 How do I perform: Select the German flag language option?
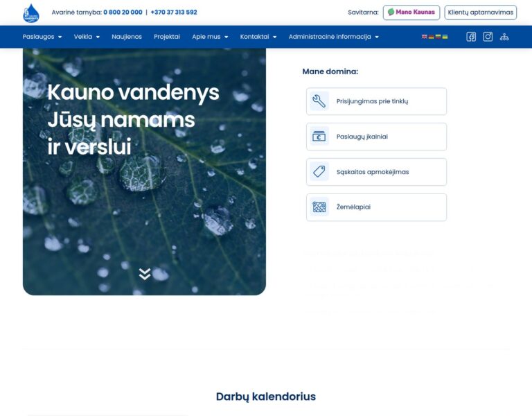432,37
